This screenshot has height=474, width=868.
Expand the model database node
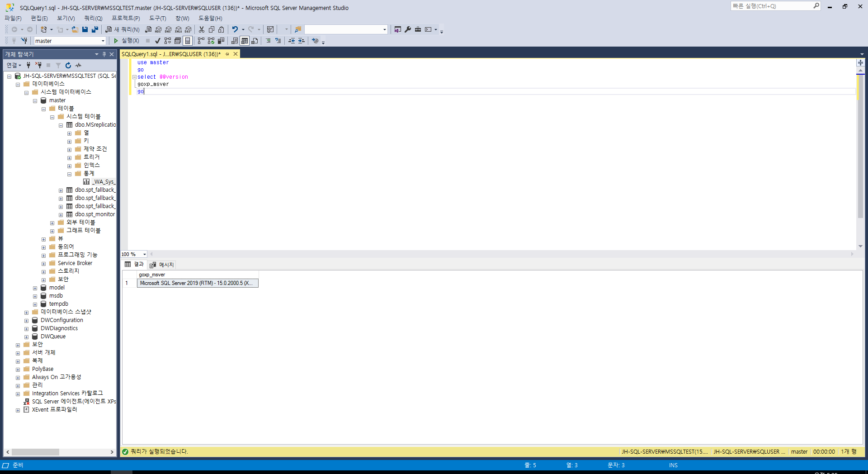pos(35,288)
